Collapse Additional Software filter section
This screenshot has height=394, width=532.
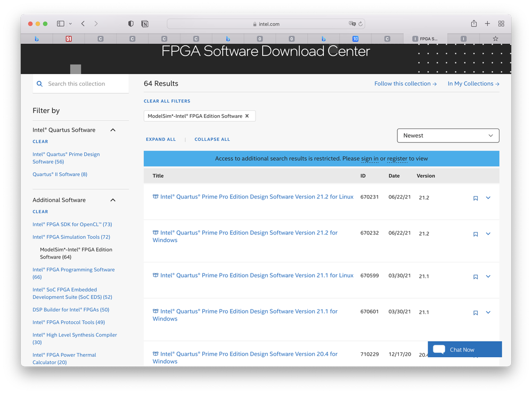113,200
